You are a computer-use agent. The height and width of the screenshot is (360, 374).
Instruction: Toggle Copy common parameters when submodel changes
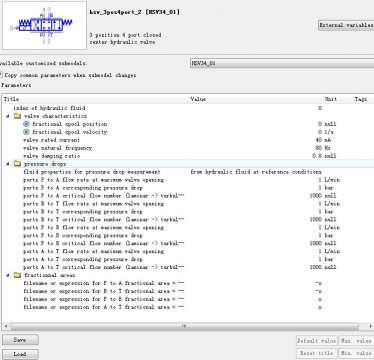(1, 75)
